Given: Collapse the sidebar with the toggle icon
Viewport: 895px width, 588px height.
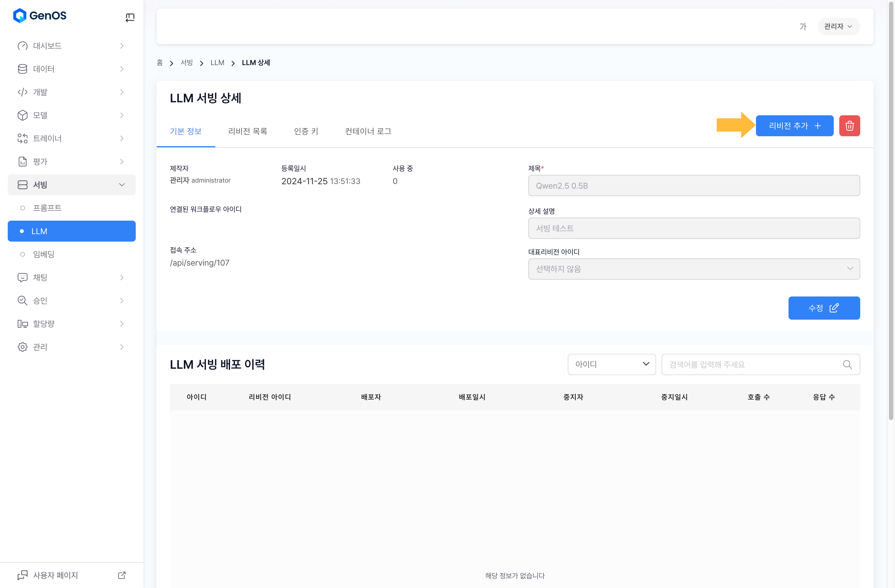Looking at the screenshot, I should (x=130, y=17).
